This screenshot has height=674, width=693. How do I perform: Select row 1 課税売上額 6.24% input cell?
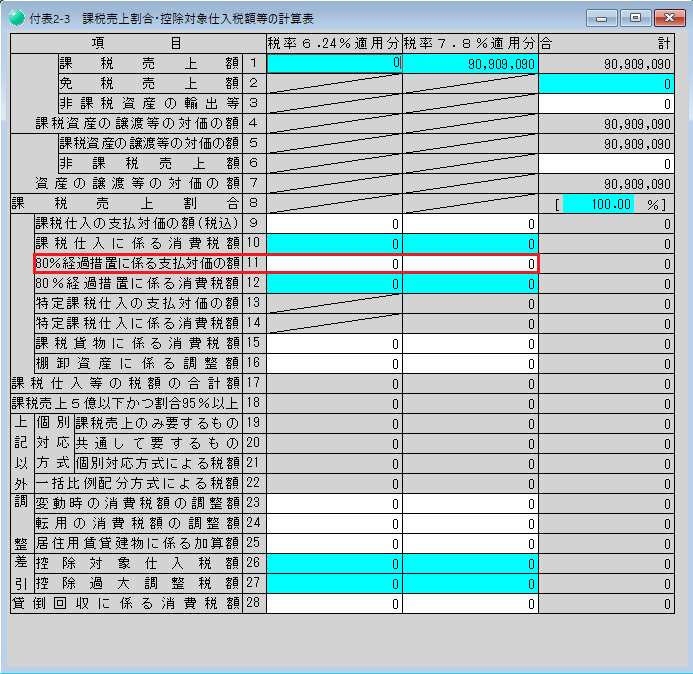(334, 63)
